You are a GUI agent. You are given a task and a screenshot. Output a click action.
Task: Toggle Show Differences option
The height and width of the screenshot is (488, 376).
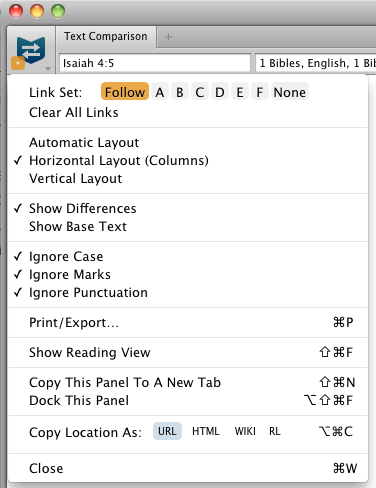point(83,208)
